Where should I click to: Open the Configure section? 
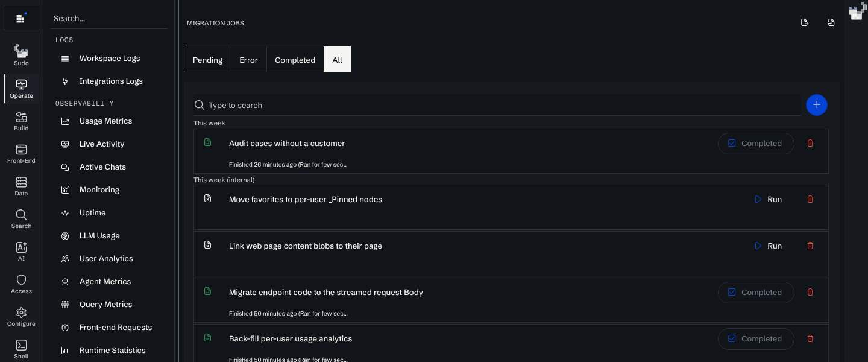click(x=21, y=317)
